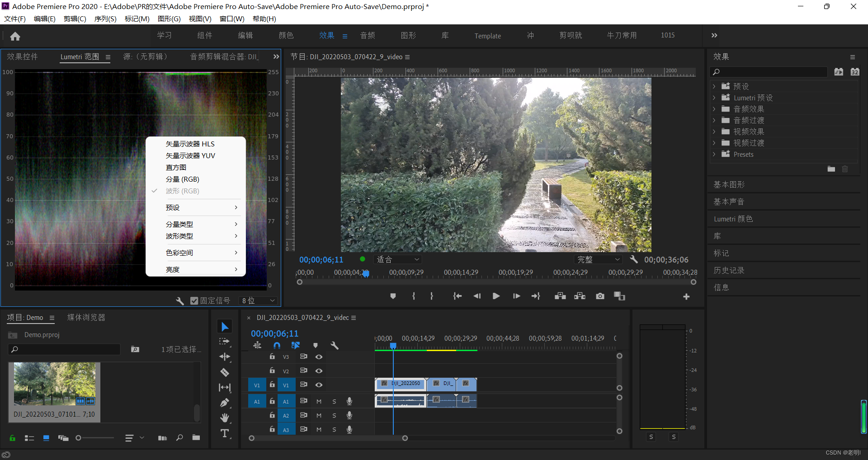Expand the 音频效果 folder
The width and height of the screenshot is (868, 460).
pyautogui.click(x=714, y=109)
